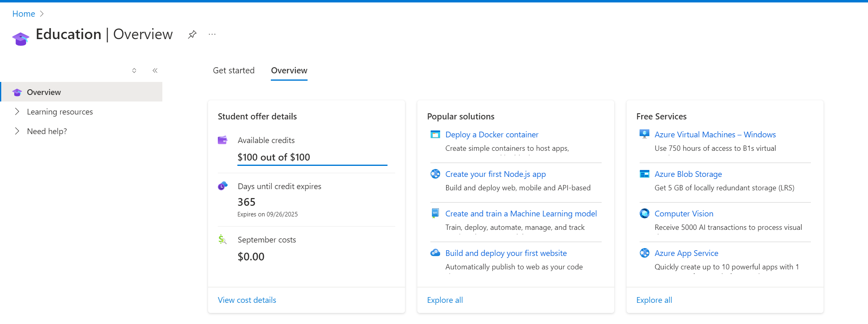The image size is (868, 324).
Task: Select Overview in the sidebar menu
Action: point(82,92)
